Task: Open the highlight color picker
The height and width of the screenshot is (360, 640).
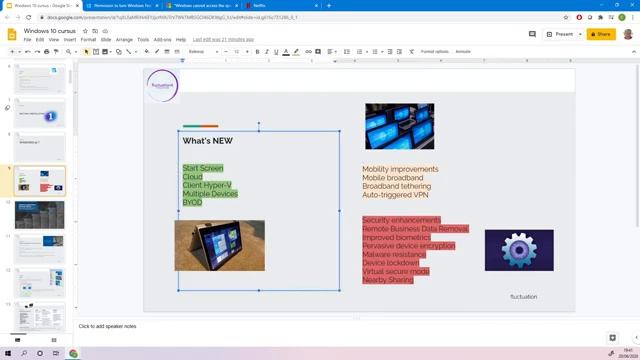Action: (x=296, y=52)
